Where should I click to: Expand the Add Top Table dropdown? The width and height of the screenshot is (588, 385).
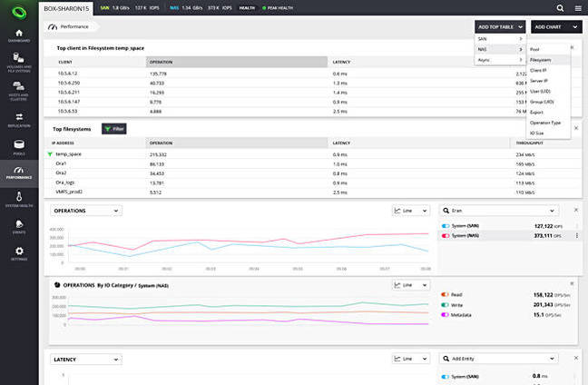tap(500, 27)
